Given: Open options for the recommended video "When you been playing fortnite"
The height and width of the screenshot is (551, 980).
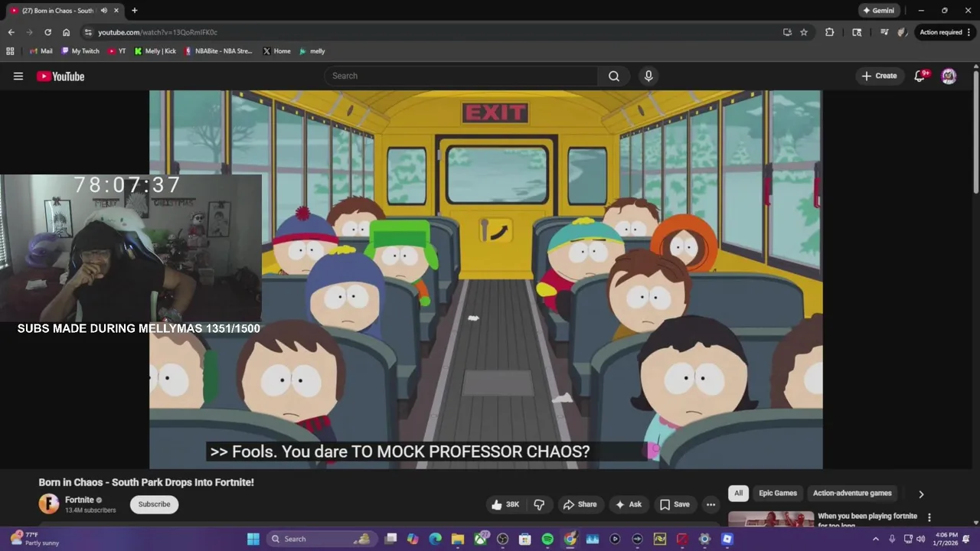Looking at the screenshot, I should coord(929,517).
